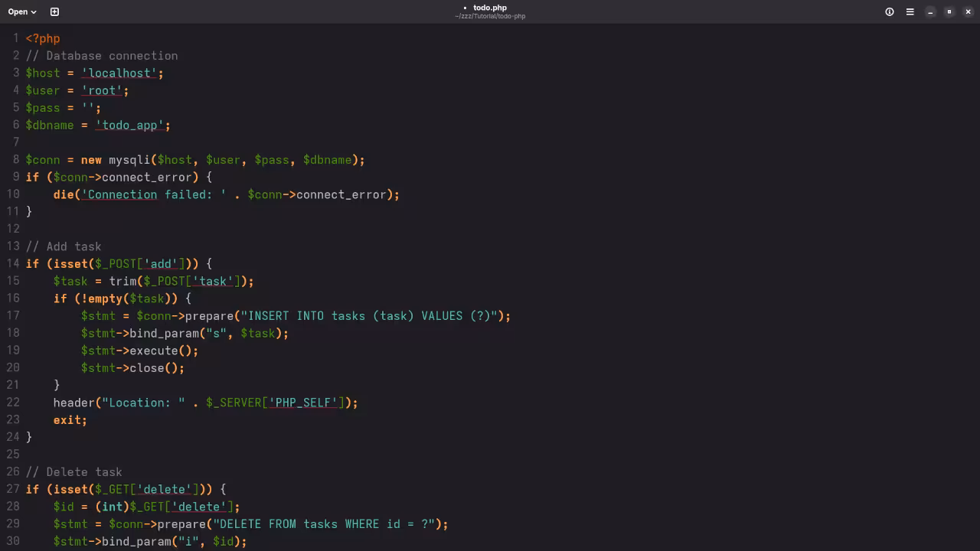Click the 'Connection failed: ' string
Viewport: 980px width, 551px height.
click(153, 195)
